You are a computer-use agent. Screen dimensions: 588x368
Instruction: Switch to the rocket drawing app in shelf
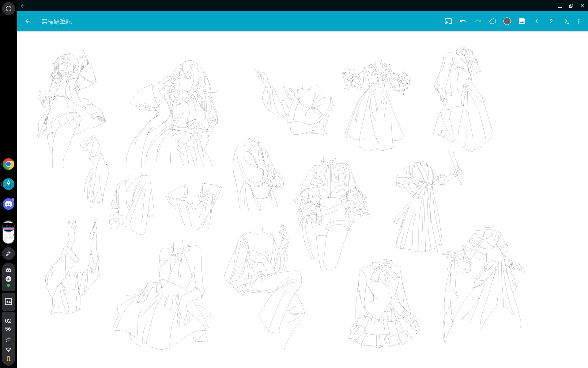click(x=9, y=184)
